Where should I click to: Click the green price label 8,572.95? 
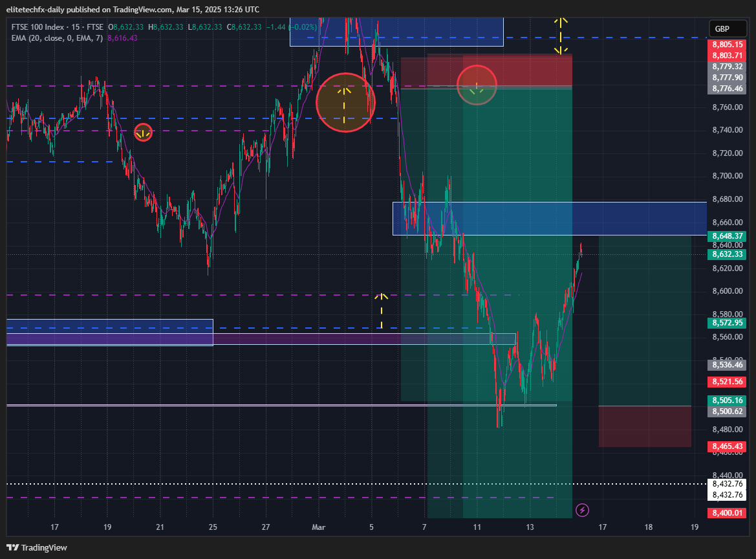(727, 323)
